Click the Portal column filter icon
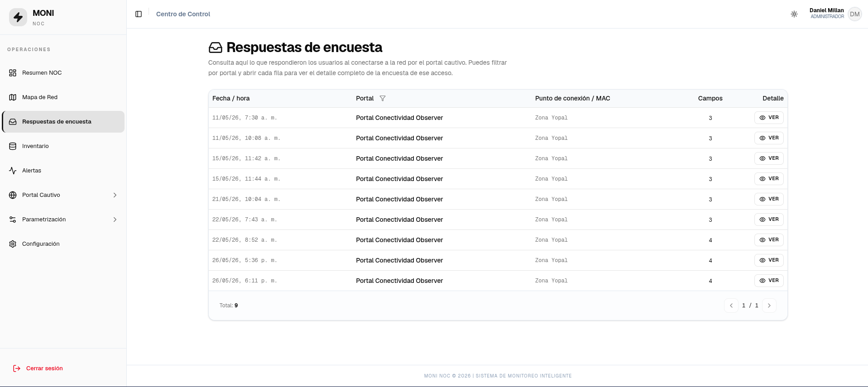 (383, 98)
